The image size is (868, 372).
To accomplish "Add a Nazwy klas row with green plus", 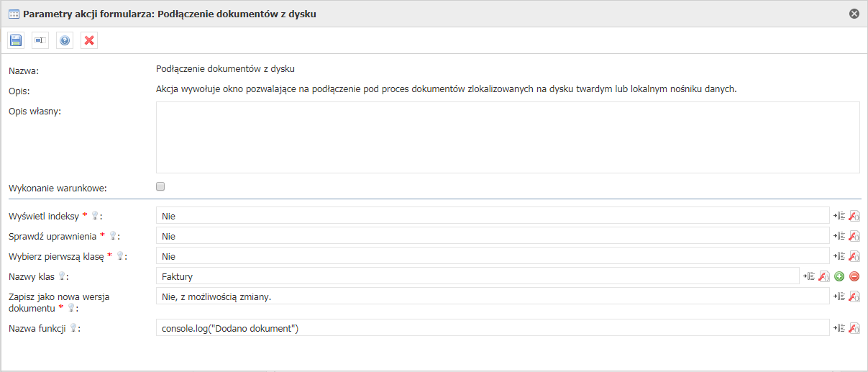I will click(x=839, y=276).
